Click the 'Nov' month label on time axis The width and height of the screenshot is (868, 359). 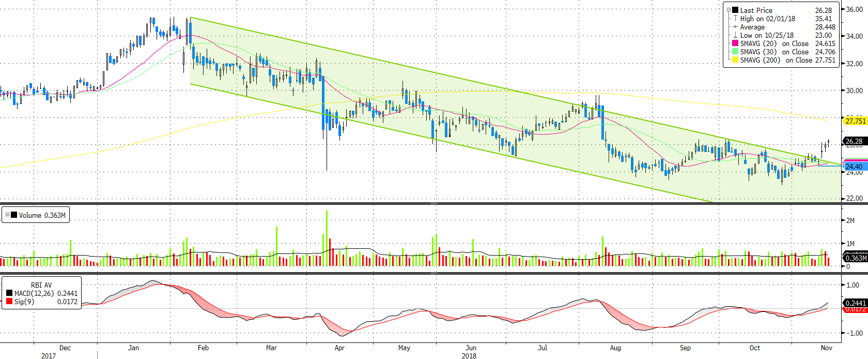[827, 348]
